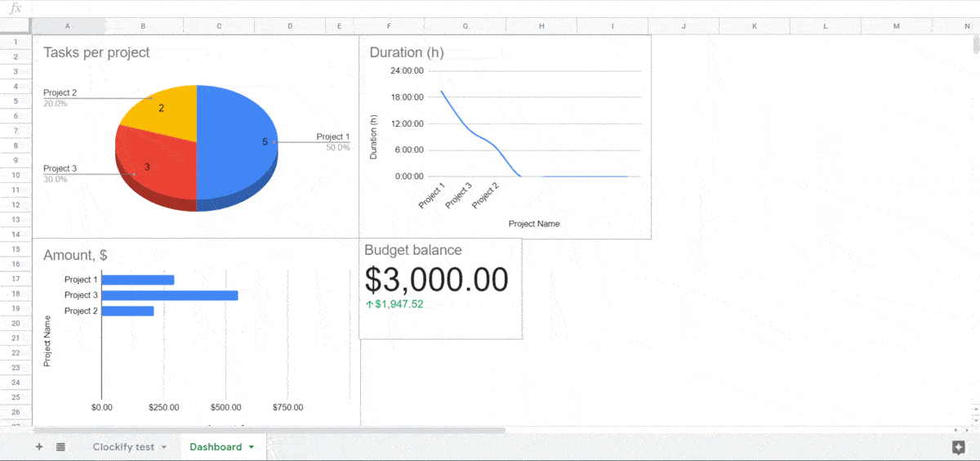Click the Duration (h) chart title

coord(407,52)
